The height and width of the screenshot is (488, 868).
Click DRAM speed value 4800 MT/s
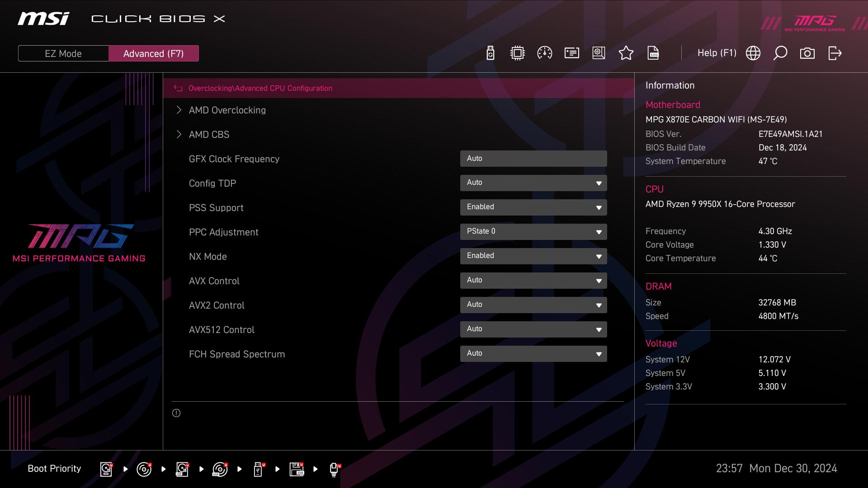pos(778,316)
